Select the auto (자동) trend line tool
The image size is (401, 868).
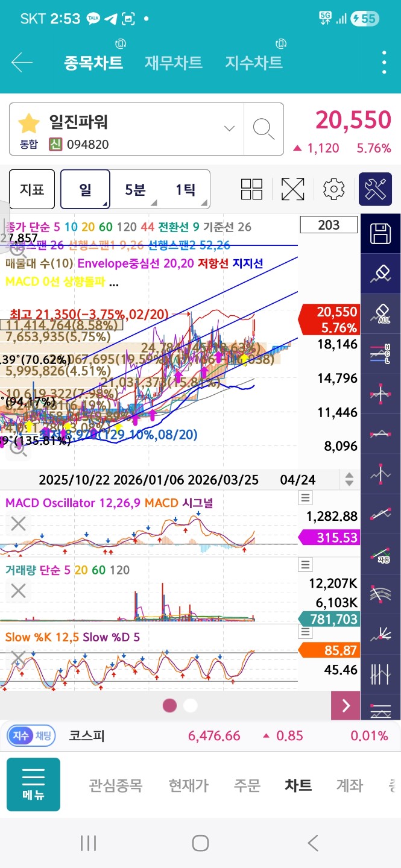tap(380, 553)
